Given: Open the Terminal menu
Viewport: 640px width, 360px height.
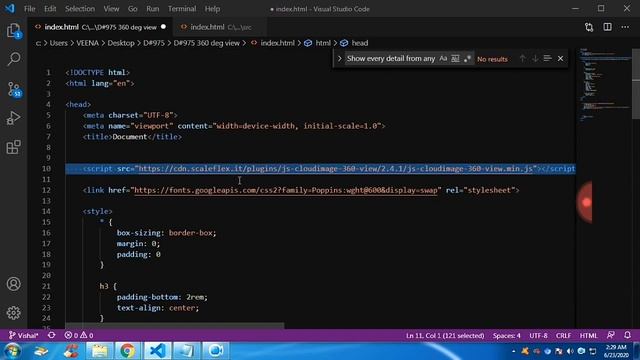Looking at the screenshot, I should pos(182,9).
